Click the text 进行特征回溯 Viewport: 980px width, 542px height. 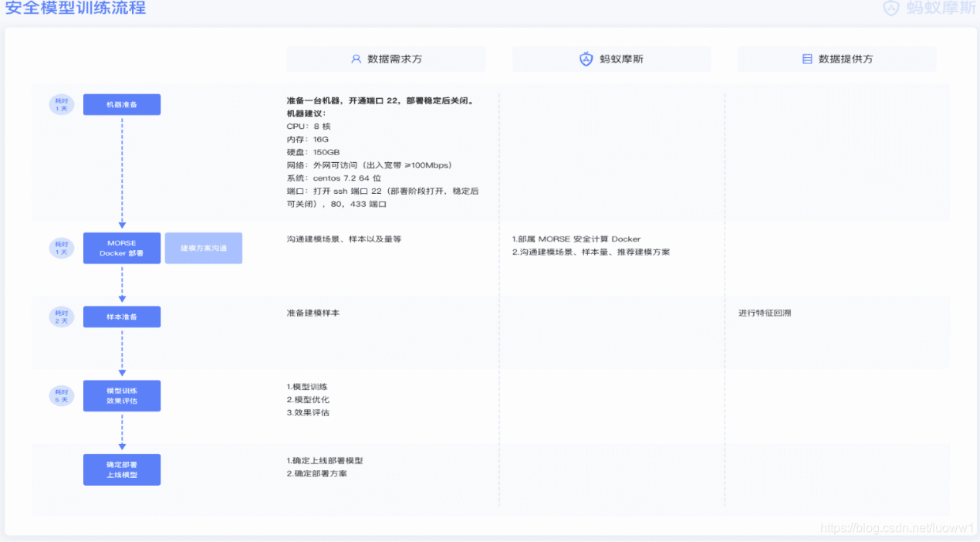click(765, 313)
